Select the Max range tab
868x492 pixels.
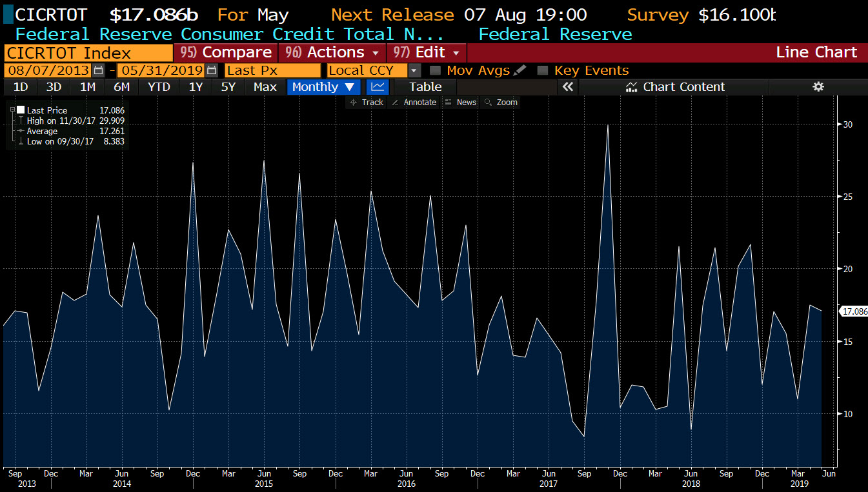tap(265, 86)
